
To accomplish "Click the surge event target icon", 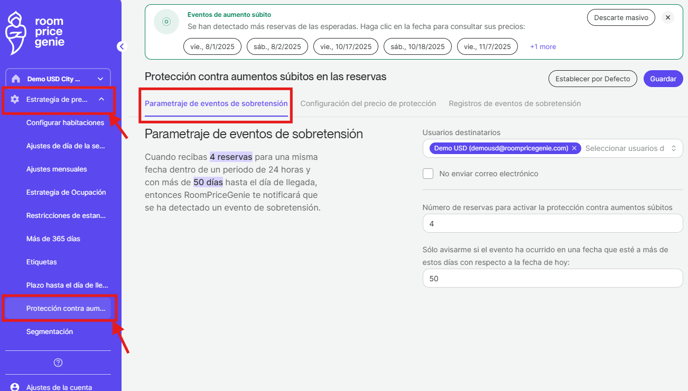I will [x=166, y=22].
